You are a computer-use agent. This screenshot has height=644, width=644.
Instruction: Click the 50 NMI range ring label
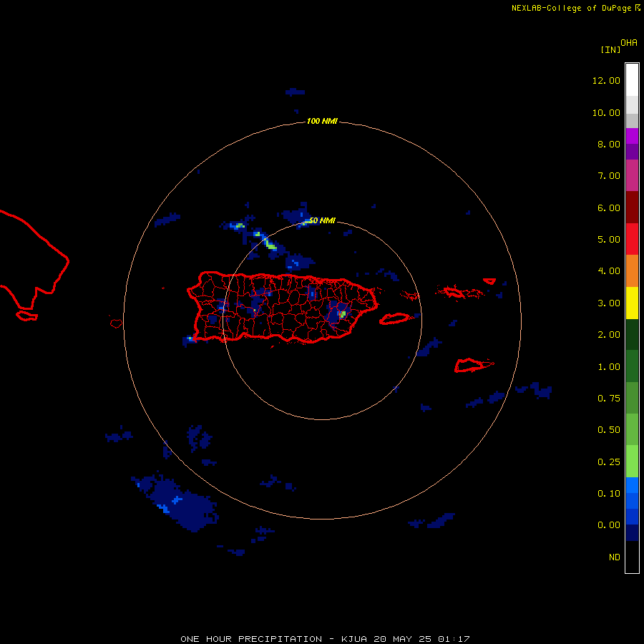tap(323, 220)
